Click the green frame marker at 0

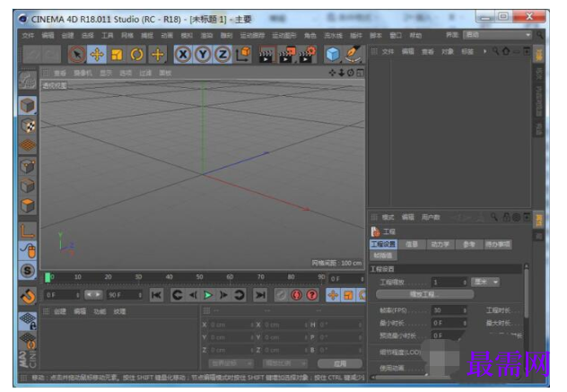pyautogui.click(x=48, y=278)
